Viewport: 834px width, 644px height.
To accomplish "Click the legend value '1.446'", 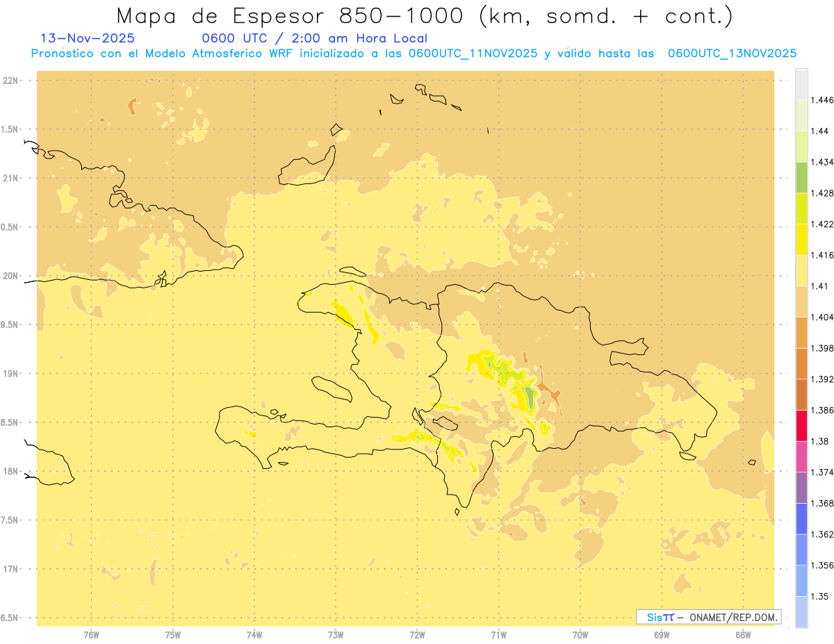I will [822, 100].
